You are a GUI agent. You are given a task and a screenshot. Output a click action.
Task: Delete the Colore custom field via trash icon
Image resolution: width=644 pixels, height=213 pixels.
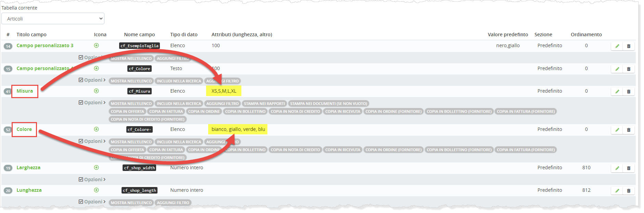[x=629, y=130]
